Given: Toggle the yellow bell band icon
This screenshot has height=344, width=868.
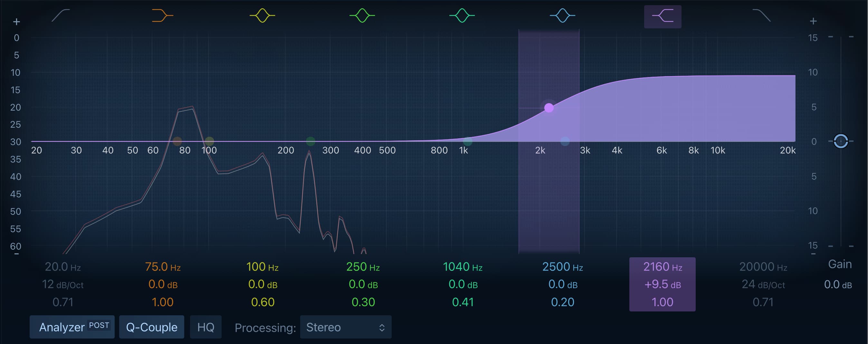Looking at the screenshot, I should point(262,15).
